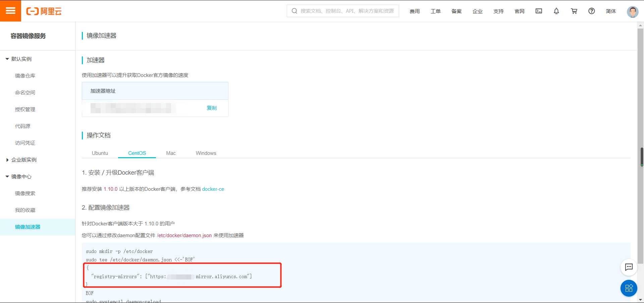This screenshot has height=303, width=644.
Task: Click the 1.10.0 version text in step 1
Action: coord(111,189)
